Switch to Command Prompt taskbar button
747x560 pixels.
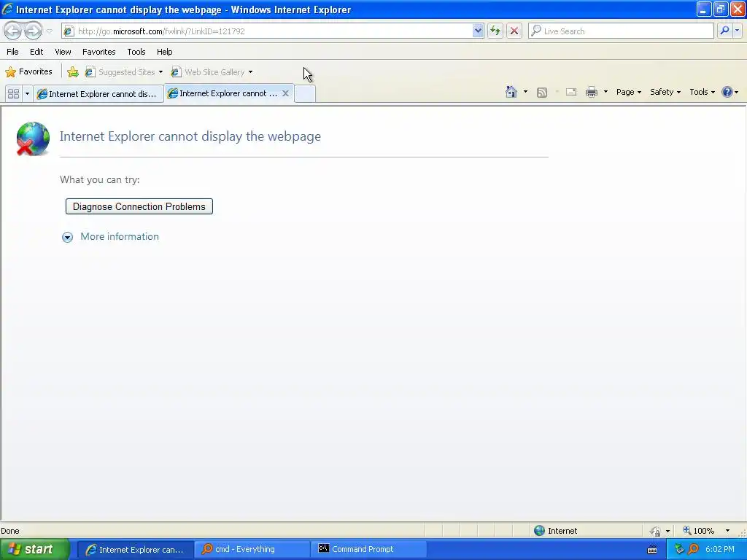369,550
